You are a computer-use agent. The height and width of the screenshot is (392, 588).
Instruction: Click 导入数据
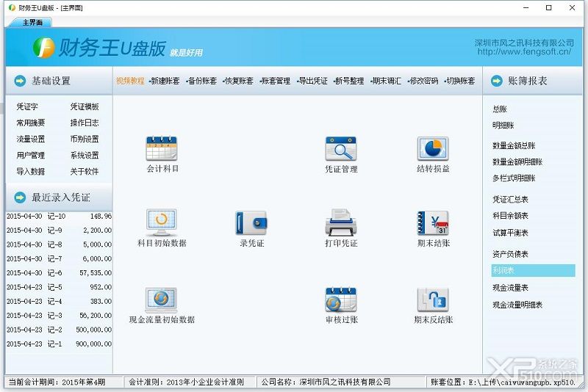click(x=30, y=172)
